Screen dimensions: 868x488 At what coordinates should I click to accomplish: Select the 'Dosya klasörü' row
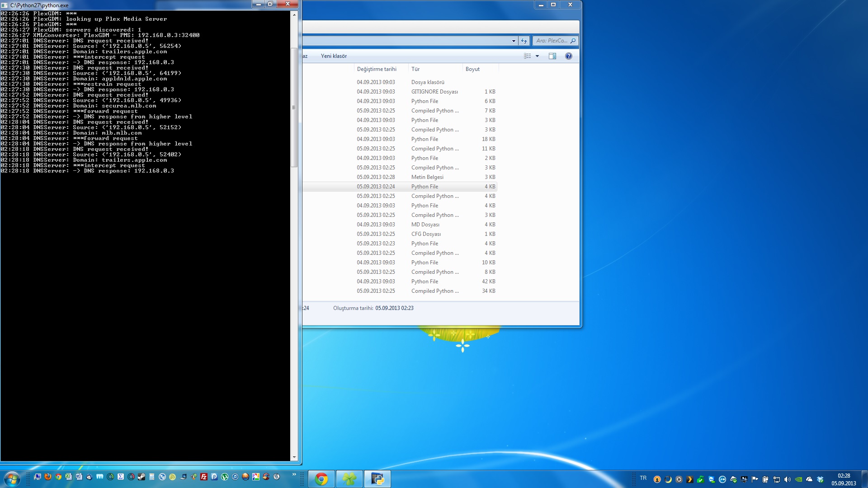tap(400, 82)
